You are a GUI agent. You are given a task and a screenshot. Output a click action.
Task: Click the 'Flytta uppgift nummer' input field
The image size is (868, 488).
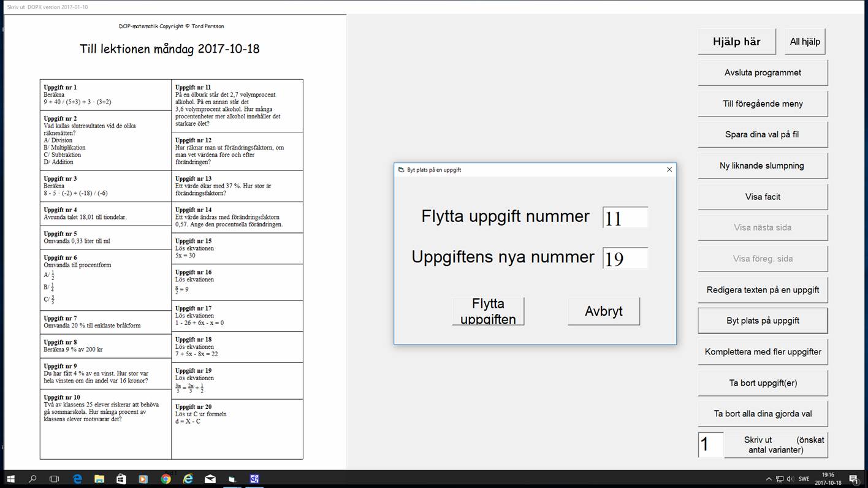pos(625,218)
